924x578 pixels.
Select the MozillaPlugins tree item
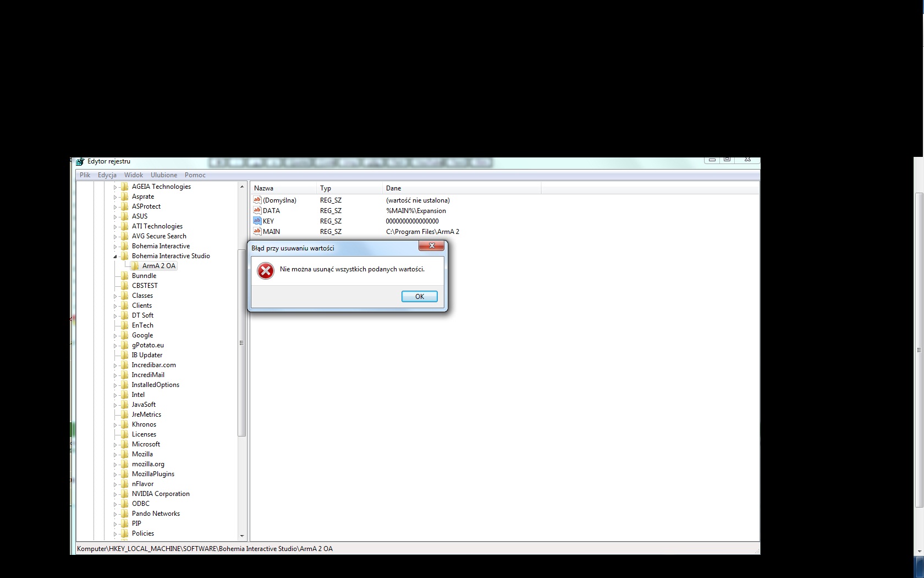pos(153,474)
